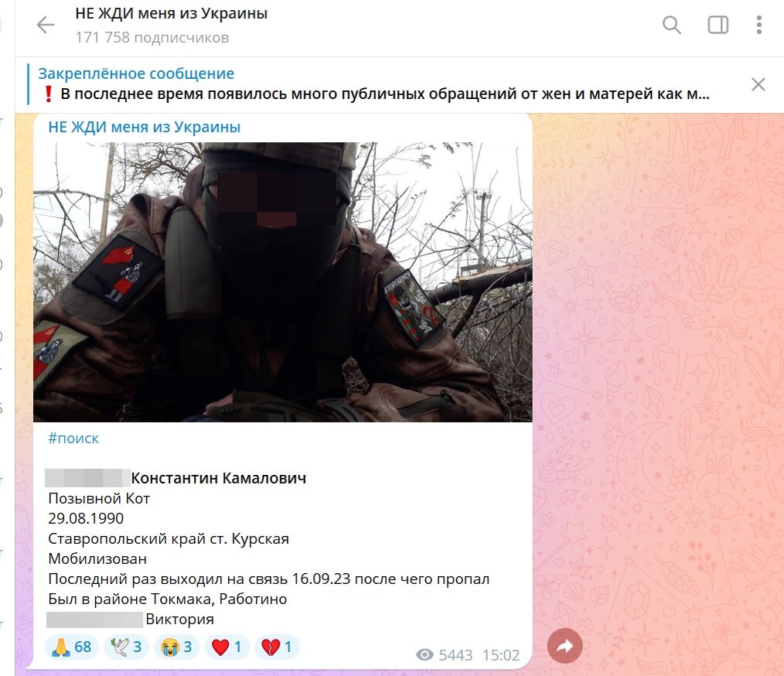React with crying face emoji

[176, 647]
